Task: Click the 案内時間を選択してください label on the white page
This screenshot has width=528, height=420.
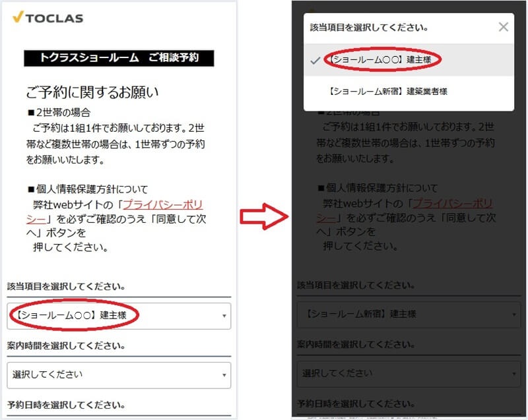Action: pos(66,345)
